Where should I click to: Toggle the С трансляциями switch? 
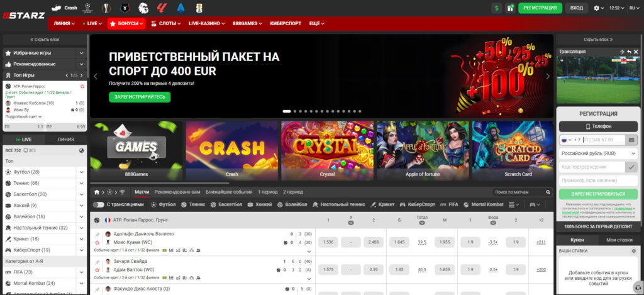tap(99, 204)
